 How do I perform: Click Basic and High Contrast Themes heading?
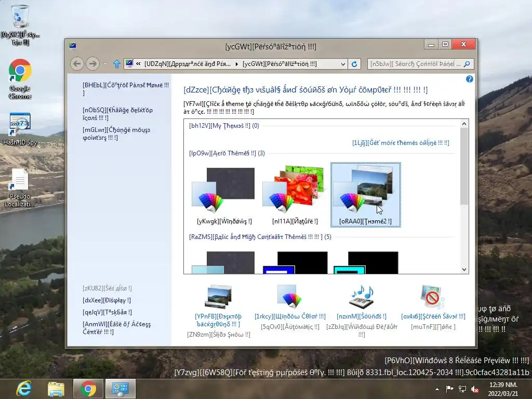pos(260,237)
